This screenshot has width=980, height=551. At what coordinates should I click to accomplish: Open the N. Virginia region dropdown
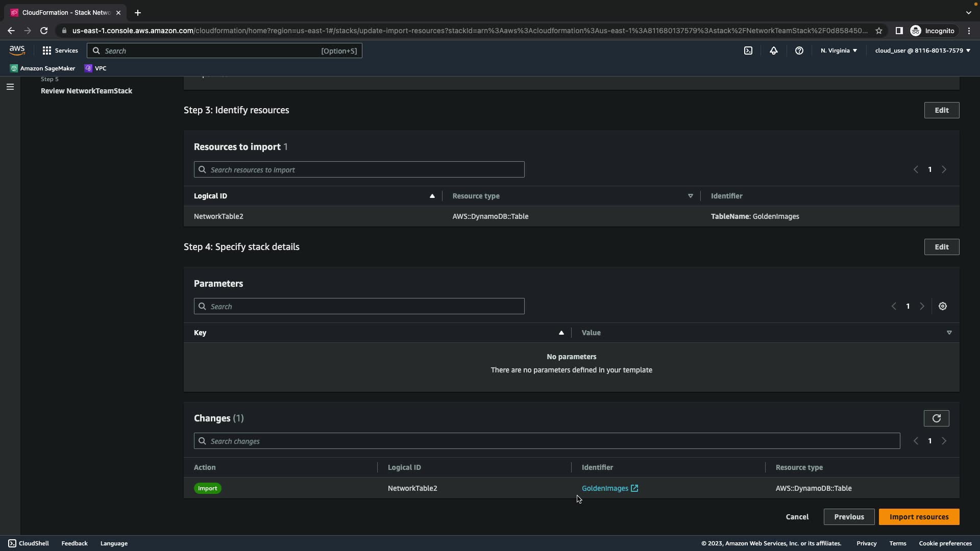(x=839, y=51)
